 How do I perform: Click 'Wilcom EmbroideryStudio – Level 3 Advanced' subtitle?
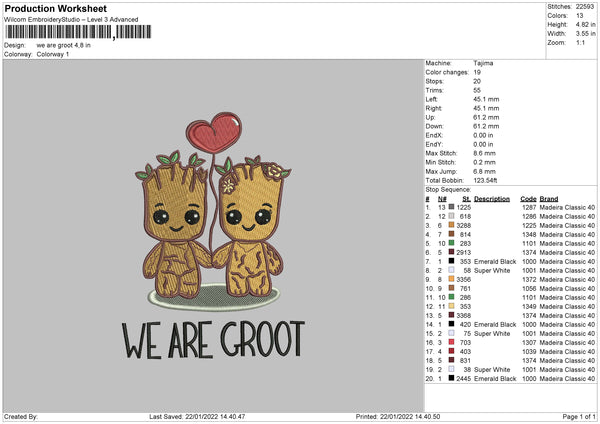click(71, 19)
